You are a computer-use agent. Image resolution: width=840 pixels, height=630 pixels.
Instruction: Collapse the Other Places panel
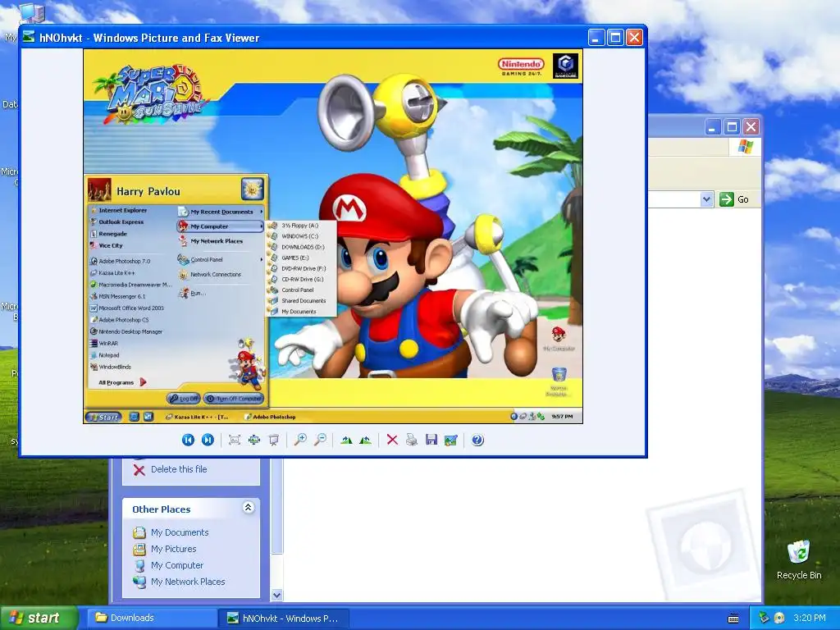click(248, 507)
